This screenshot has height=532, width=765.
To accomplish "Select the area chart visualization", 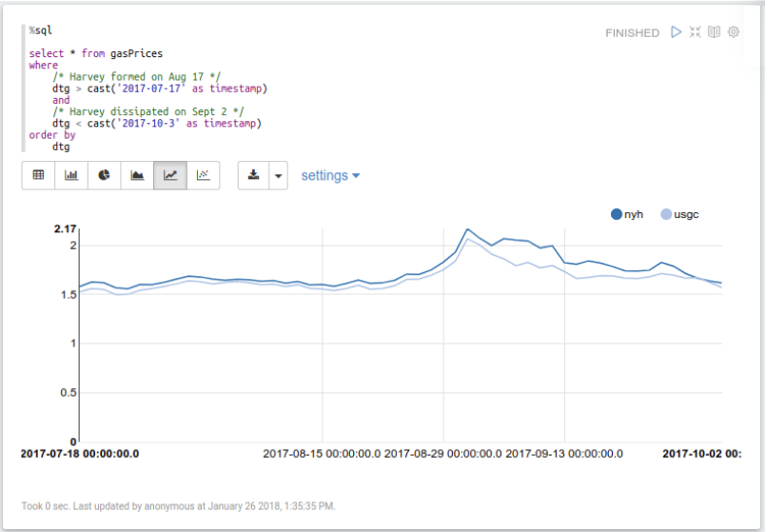I will click(137, 175).
